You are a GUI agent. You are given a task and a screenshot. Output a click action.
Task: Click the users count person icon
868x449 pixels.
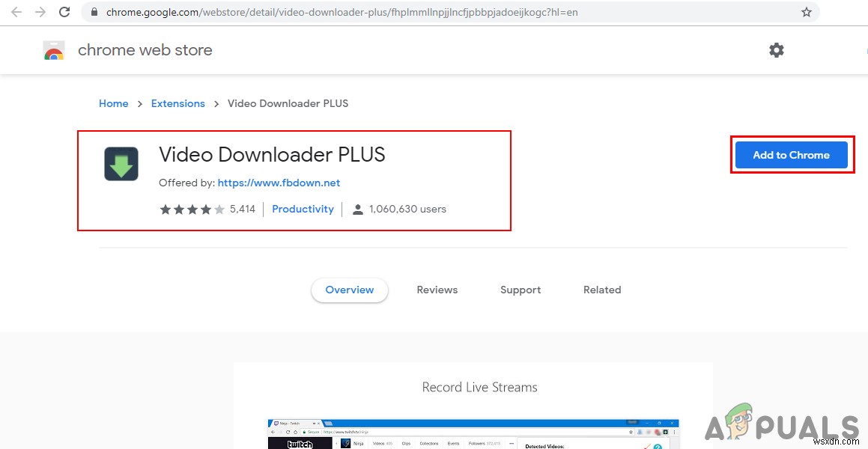click(x=358, y=209)
